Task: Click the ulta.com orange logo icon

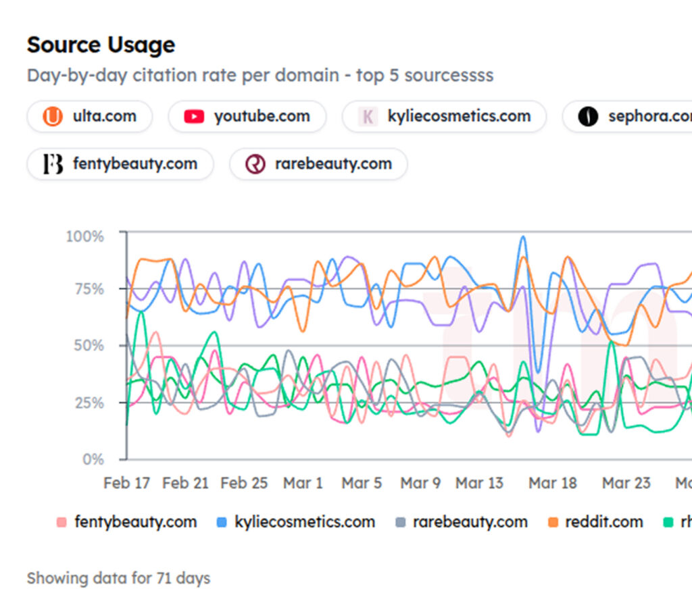Action: tap(53, 116)
